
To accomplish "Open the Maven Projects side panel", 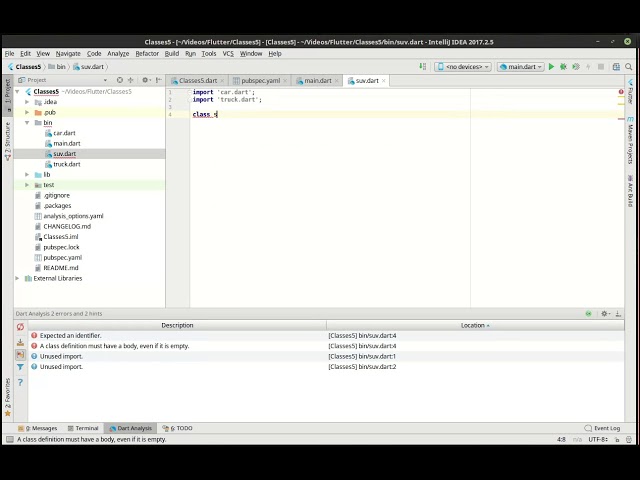I will 630,141.
